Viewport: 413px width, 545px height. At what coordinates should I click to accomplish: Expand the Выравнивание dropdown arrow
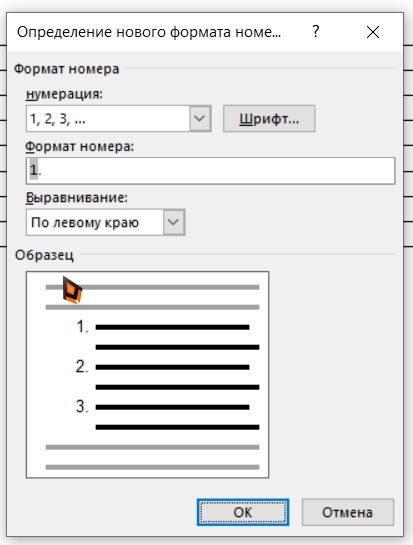coord(174,222)
